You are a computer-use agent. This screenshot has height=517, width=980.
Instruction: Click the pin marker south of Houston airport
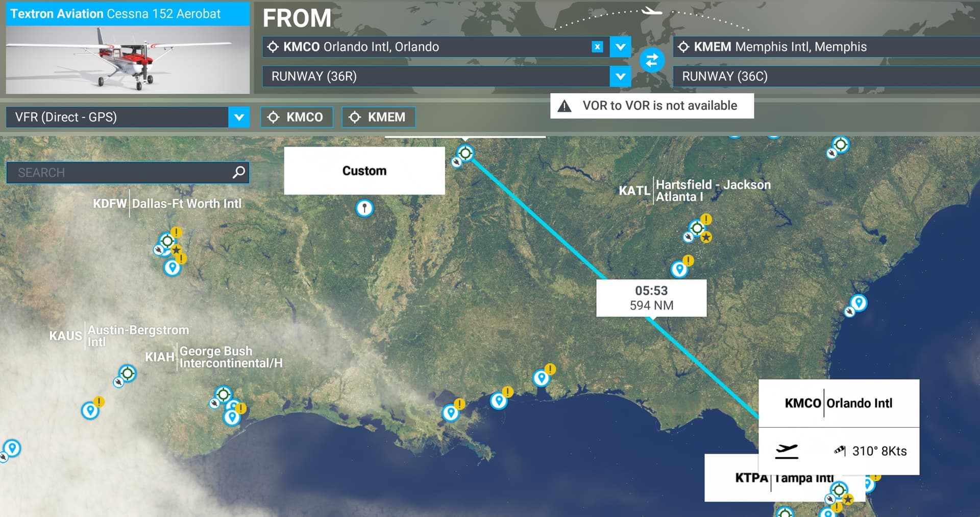(232, 417)
